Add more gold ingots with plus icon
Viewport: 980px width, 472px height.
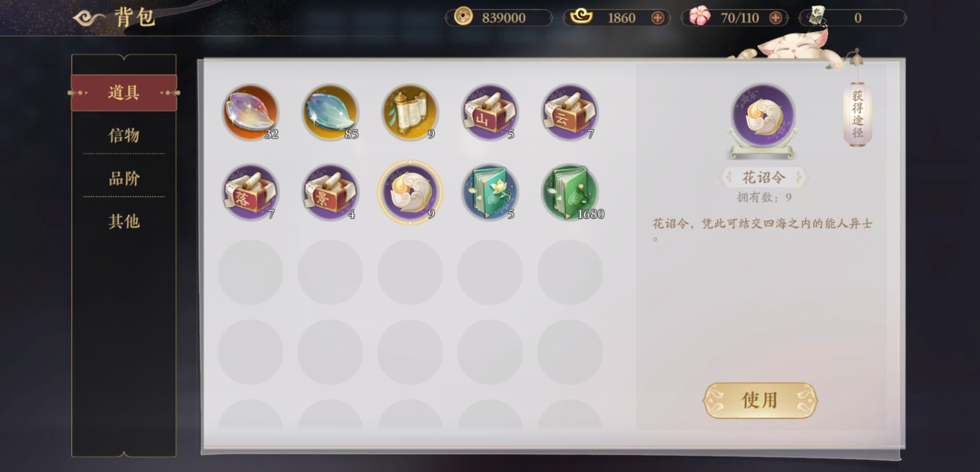[x=658, y=18]
